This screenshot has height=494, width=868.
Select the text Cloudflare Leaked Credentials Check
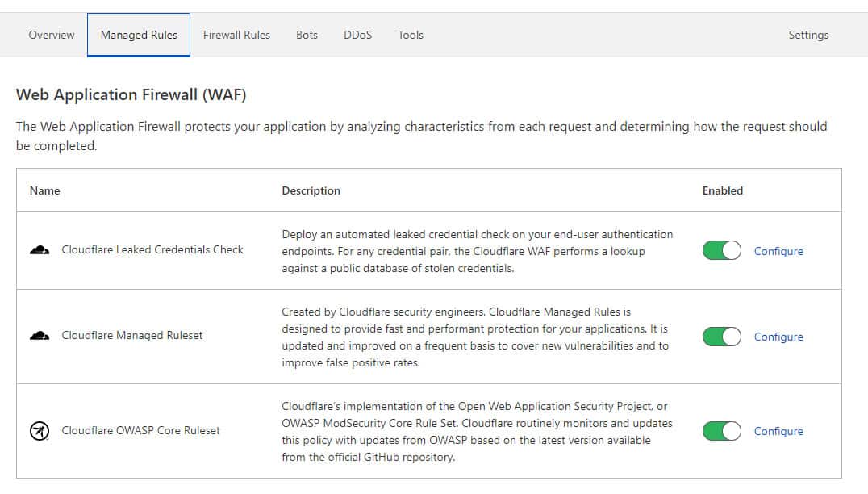click(152, 249)
